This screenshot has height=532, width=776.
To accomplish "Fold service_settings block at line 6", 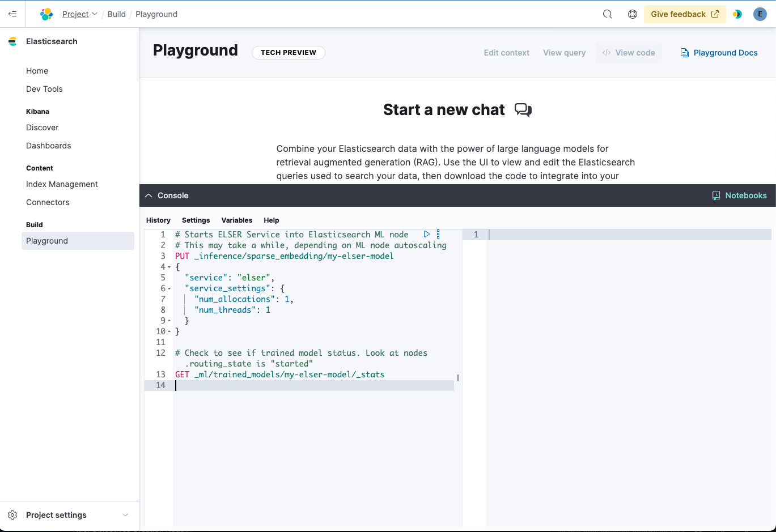I will pos(169,288).
